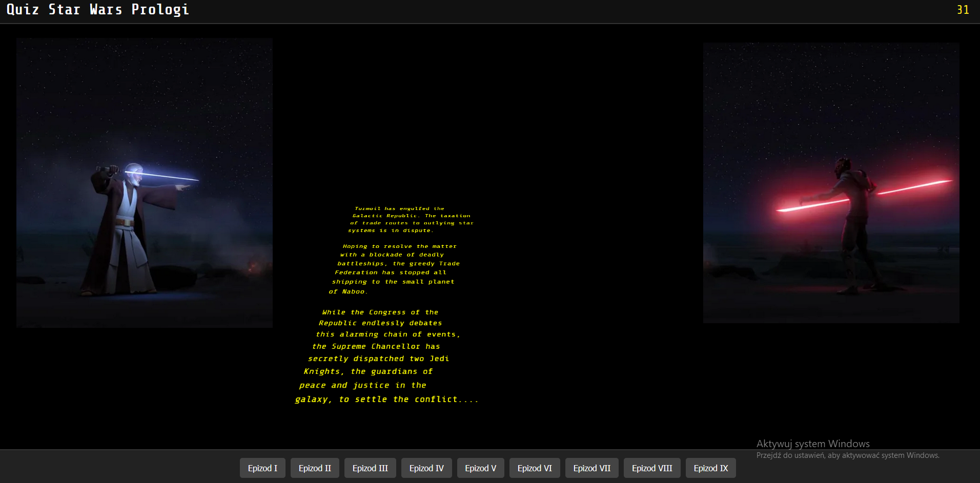Click Obi-Wan's blue lightsaber blade
980x483 pixels.
tap(169, 176)
